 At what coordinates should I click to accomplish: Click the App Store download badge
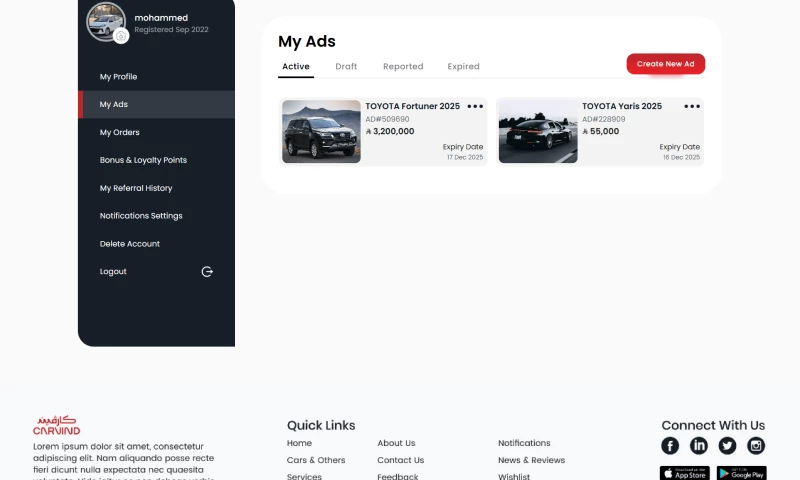pos(684,473)
